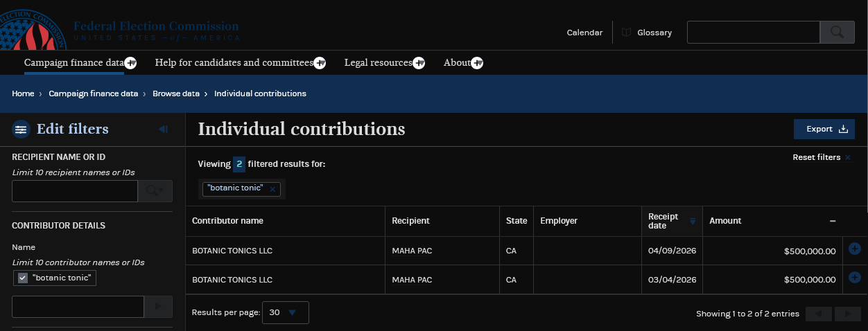Click the CONTRIBUTOR DETAILS heading
The image size is (868, 331).
(x=58, y=226)
